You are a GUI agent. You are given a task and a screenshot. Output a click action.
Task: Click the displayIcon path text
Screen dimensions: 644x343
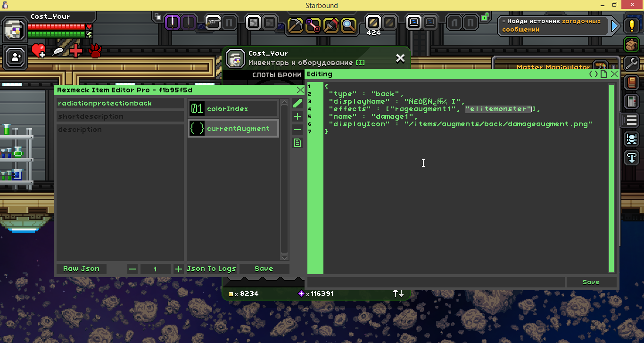tap(498, 124)
